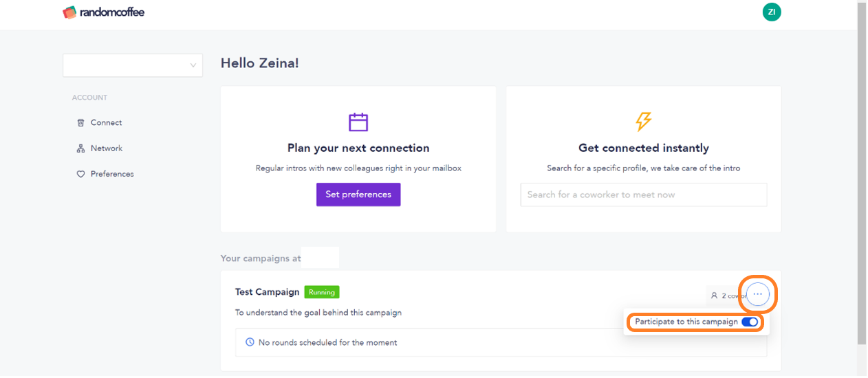Viewport: 868px width, 378px height.
Task: Open Preferences from the sidebar
Action: [112, 175]
